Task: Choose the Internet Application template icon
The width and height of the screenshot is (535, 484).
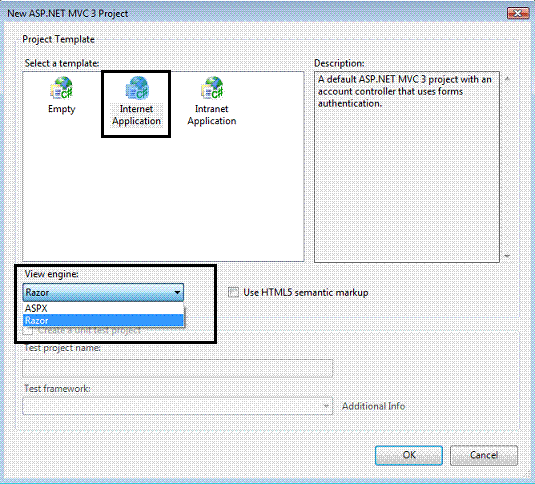Action: [x=137, y=88]
